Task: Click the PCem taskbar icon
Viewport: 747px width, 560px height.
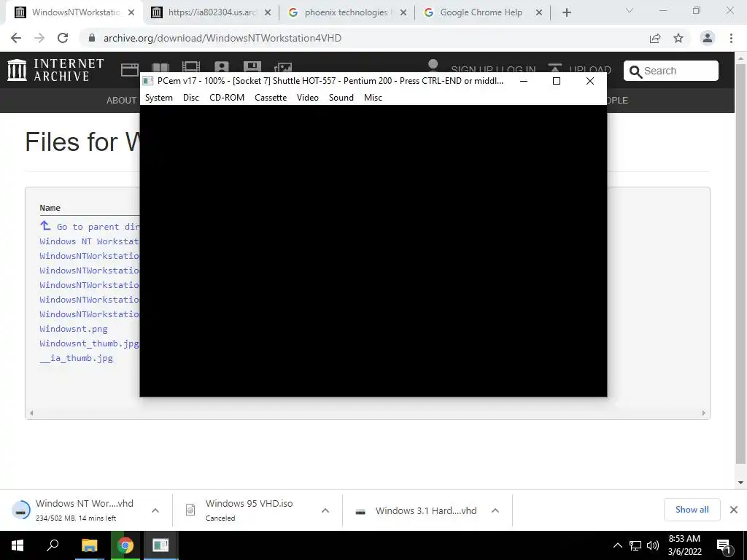Action: pos(160,545)
